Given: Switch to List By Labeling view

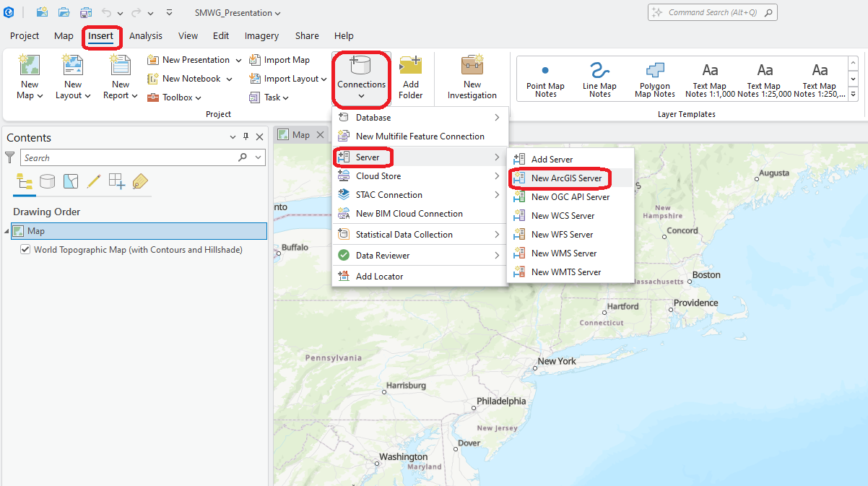Looking at the screenshot, I should (140, 181).
